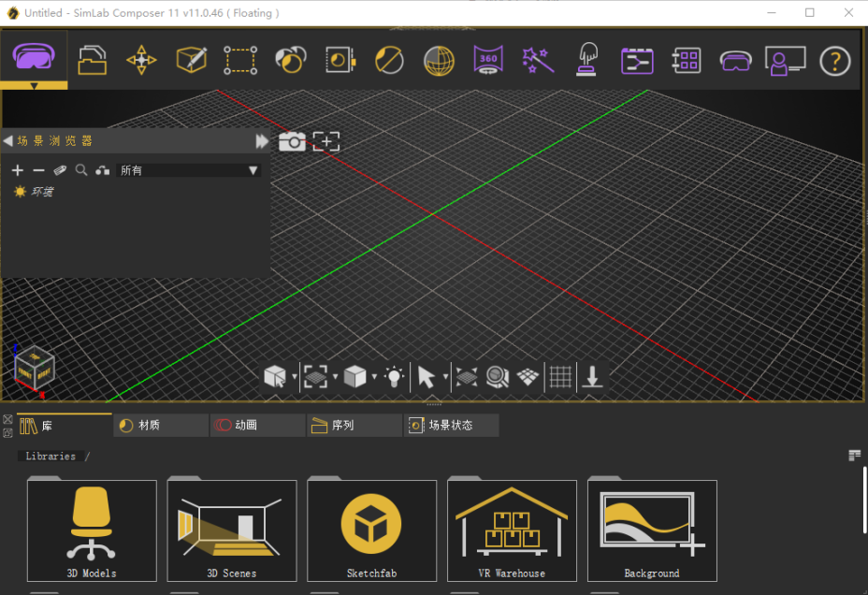
Task: Toggle lights with the bulb icon
Action: click(393, 377)
